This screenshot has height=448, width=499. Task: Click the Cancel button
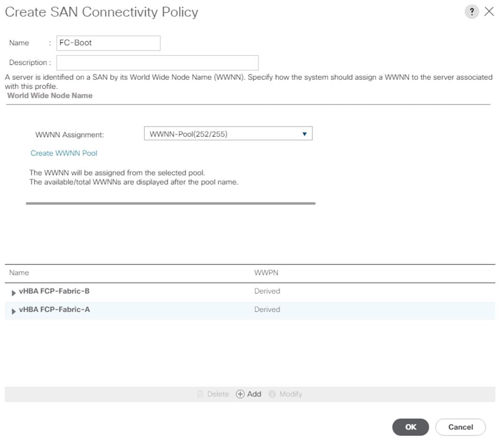[x=461, y=427]
